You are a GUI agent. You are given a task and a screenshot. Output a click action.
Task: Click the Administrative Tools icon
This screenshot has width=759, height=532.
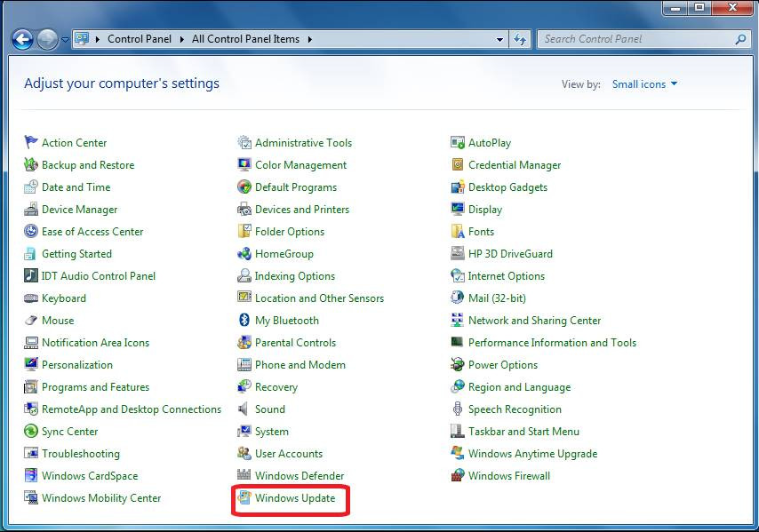(244, 142)
